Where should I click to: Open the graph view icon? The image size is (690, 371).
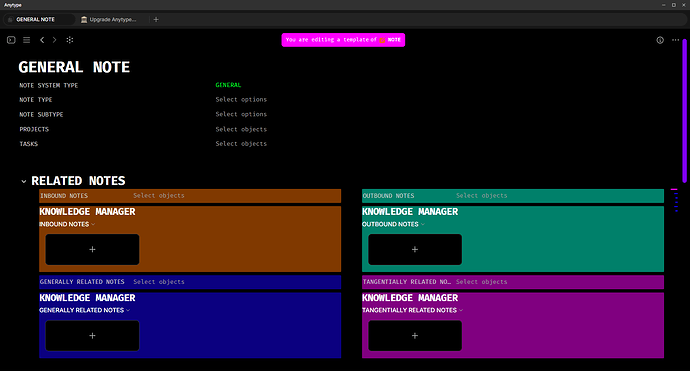(70, 40)
